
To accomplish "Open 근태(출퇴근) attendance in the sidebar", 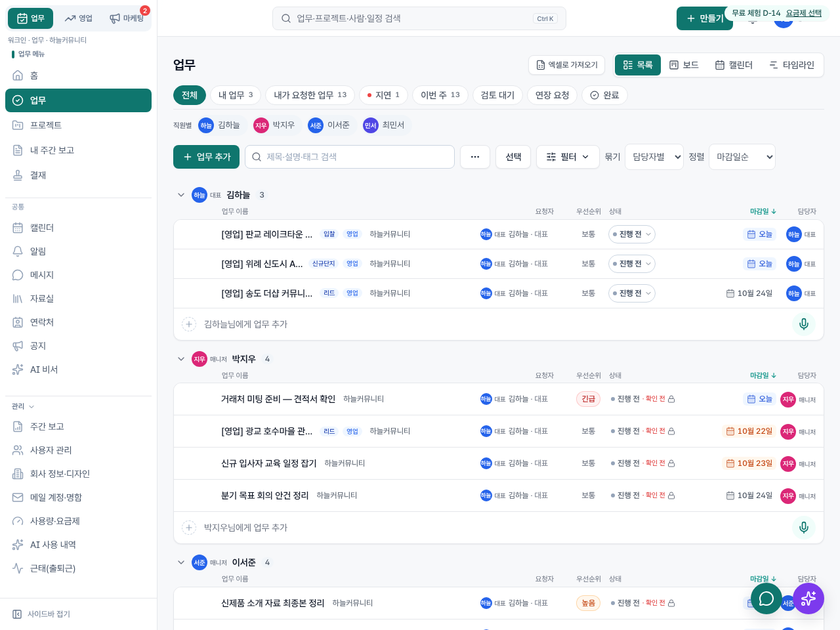I will point(78,568).
